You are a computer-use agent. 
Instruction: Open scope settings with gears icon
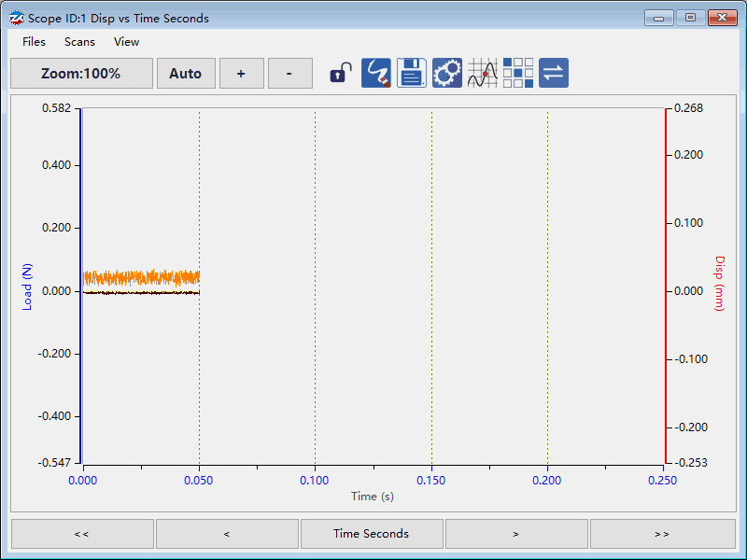click(447, 73)
